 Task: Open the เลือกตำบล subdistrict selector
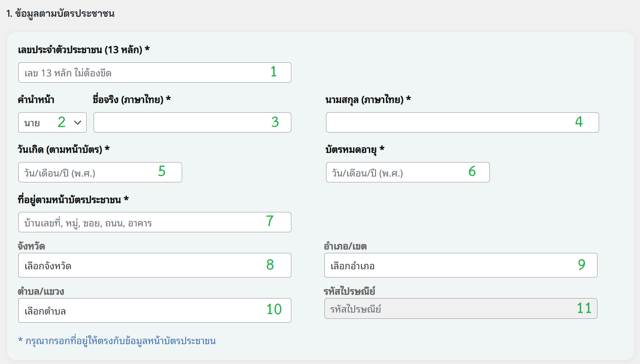click(x=154, y=311)
